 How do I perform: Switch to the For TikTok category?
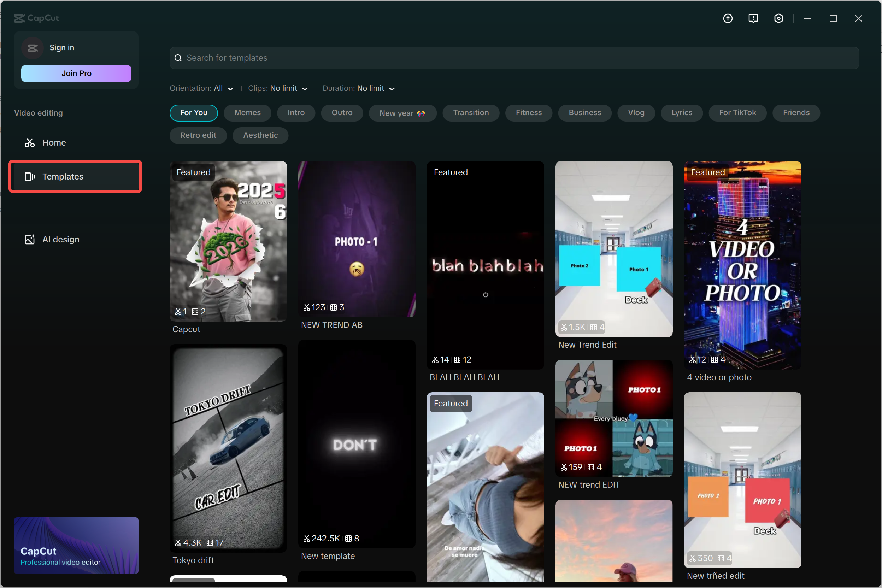737,112
